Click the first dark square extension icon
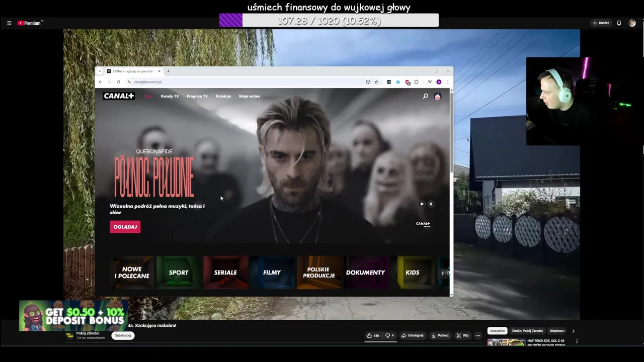644x362 pixels. pyautogui.click(x=389, y=82)
